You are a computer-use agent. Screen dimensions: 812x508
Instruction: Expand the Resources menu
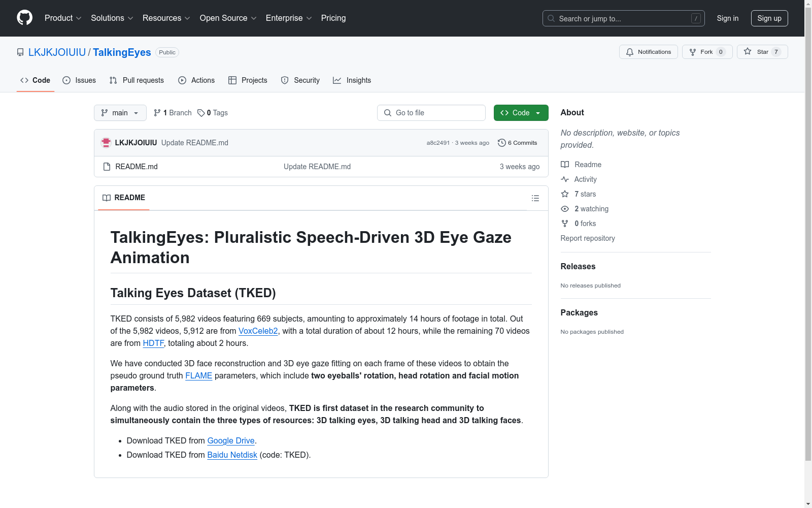[166, 18]
